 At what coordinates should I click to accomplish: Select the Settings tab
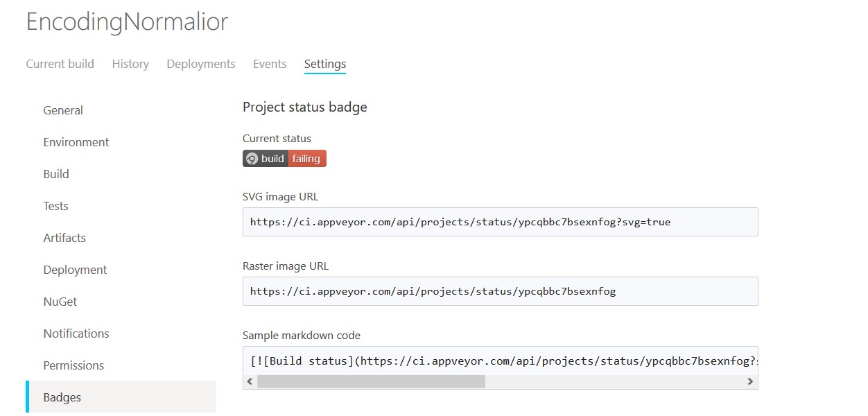(325, 64)
